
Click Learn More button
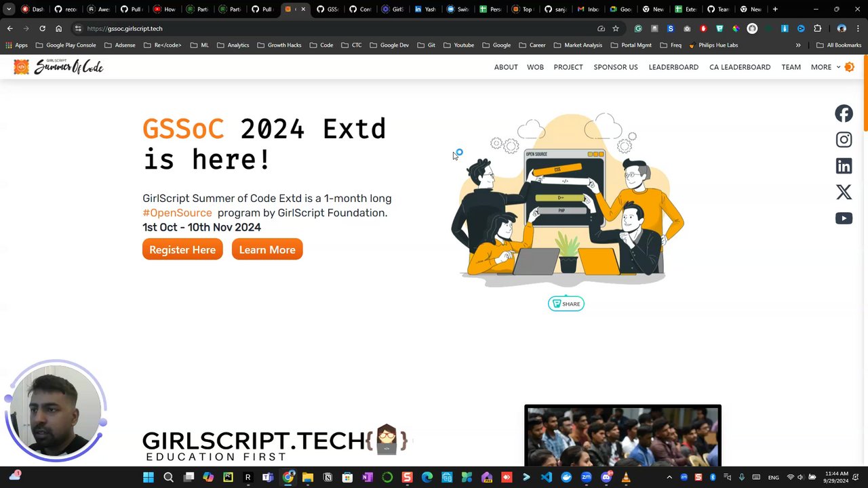click(267, 250)
